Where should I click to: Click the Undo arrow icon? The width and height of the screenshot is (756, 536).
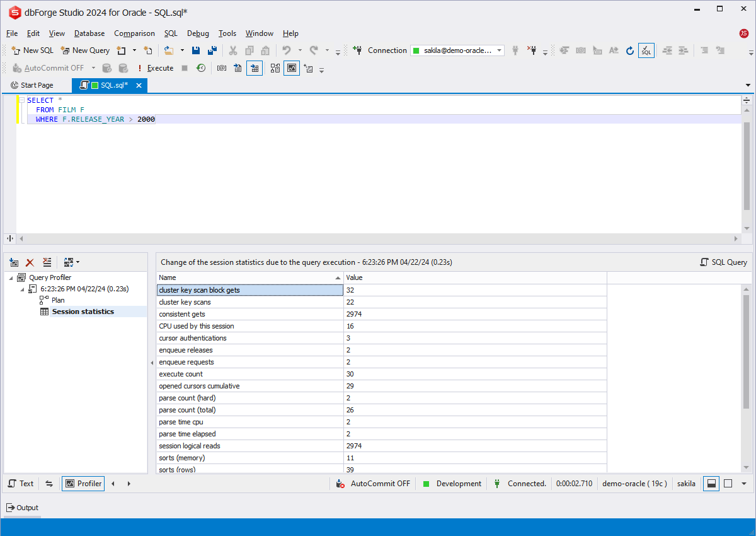(x=288, y=50)
